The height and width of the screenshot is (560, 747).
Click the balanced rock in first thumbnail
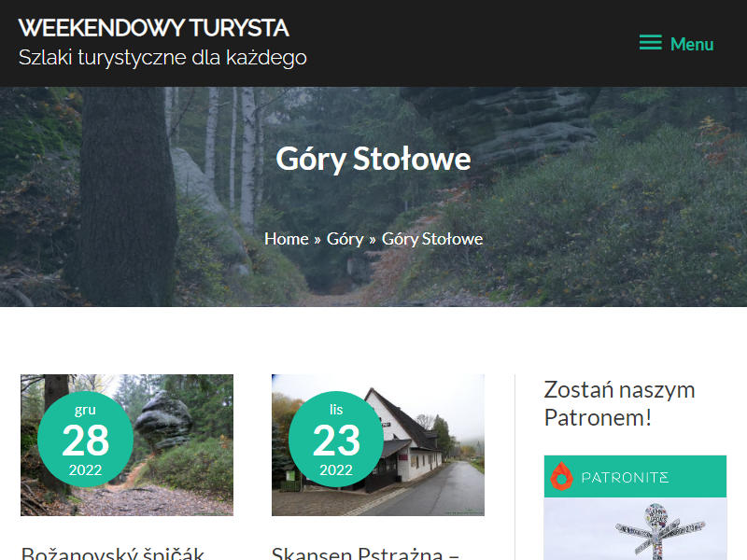tap(163, 414)
